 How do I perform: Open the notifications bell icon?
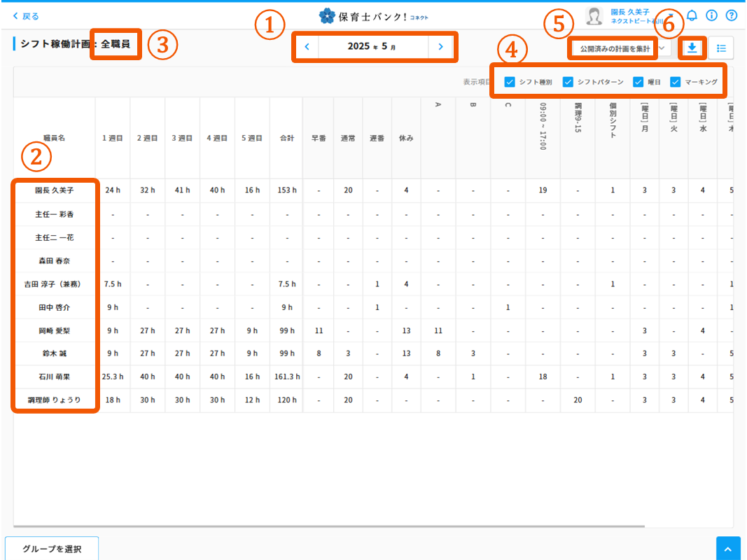pos(692,15)
